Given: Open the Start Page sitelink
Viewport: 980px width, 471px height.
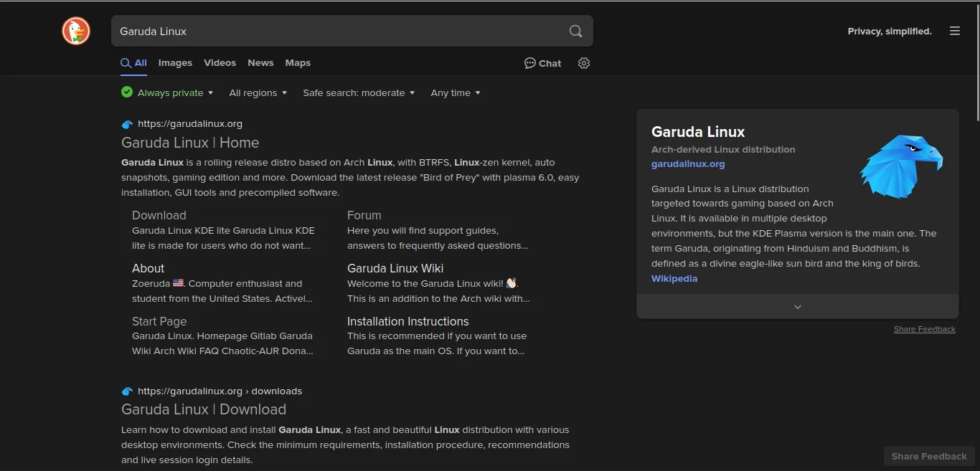Looking at the screenshot, I should pos(159,321).
